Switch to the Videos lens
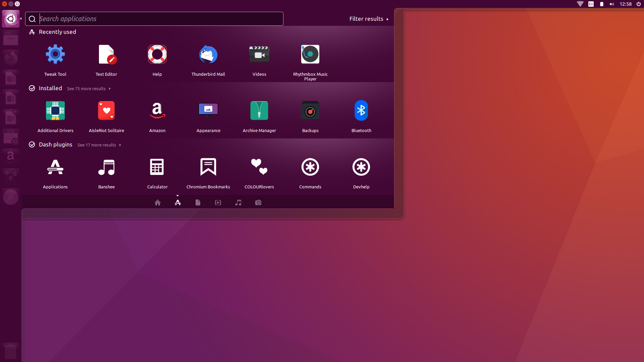644x362 pixels. [x=218, y=203]
